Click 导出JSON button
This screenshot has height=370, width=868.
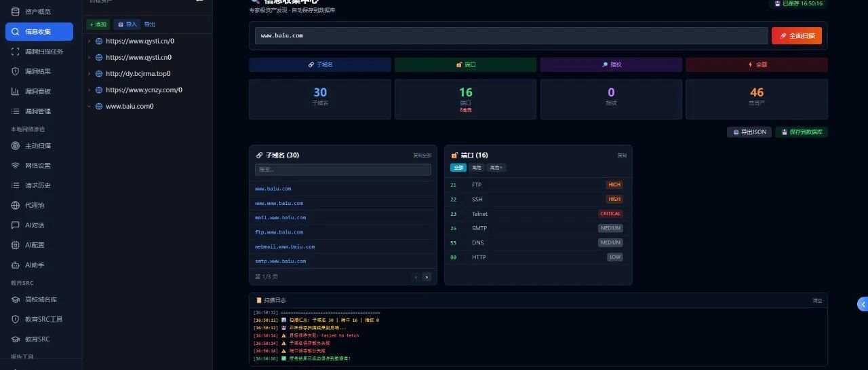(x=749, y=132)
